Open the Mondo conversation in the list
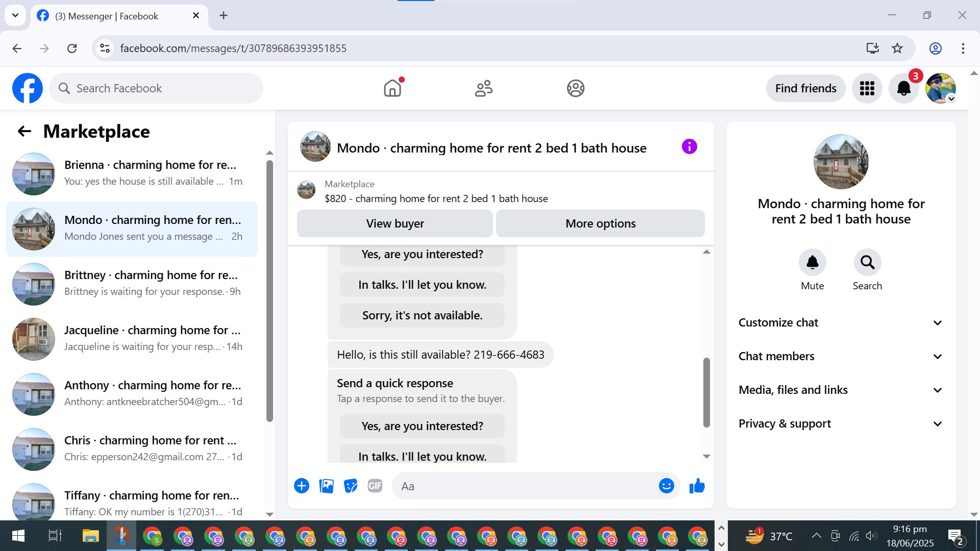Image resolution: width=980 pixels, height=551 pixels. (x=132, y=229)
